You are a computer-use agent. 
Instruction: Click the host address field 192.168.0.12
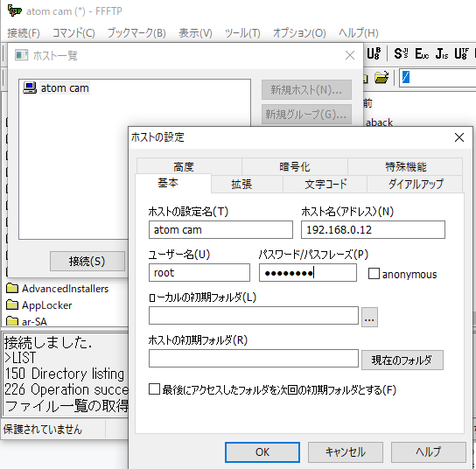click(373, 230)
